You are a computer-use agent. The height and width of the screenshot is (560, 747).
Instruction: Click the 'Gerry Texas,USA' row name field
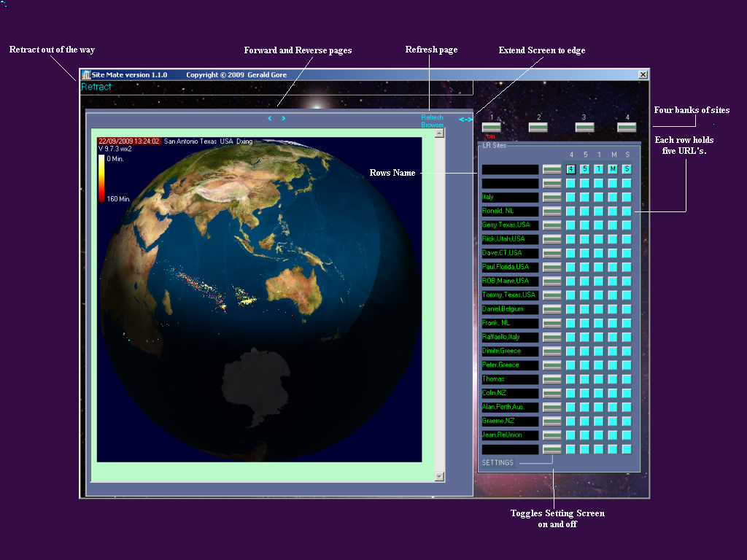click(x=510, y=225)
